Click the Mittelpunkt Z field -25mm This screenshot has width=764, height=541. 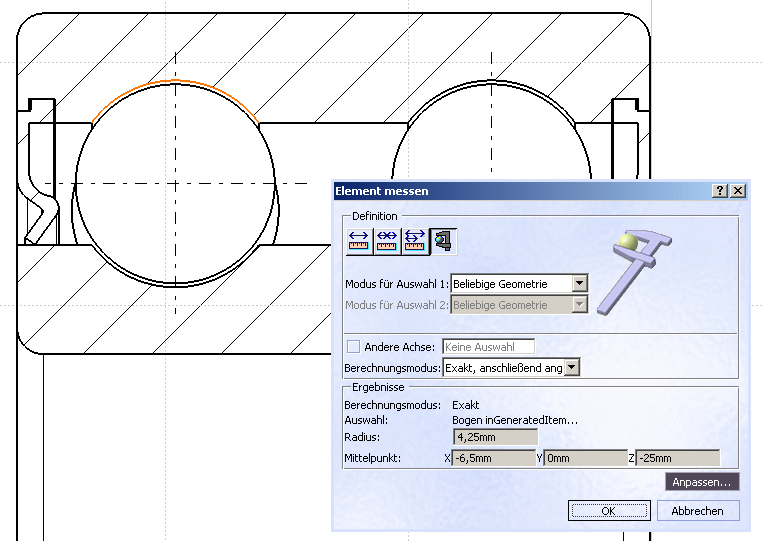pyautogui.click(x=677, y=458)
